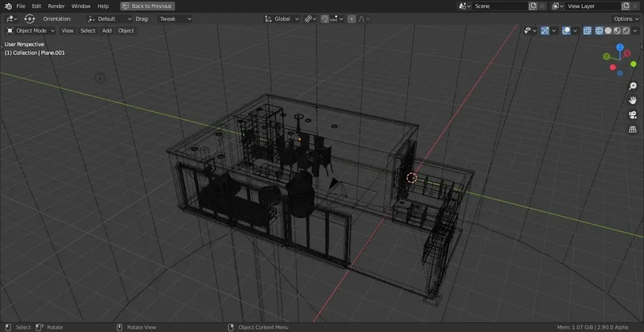Screen dimensions: 644x332
Task: Open the View menu in viewport header
Action: click(68, 31)
